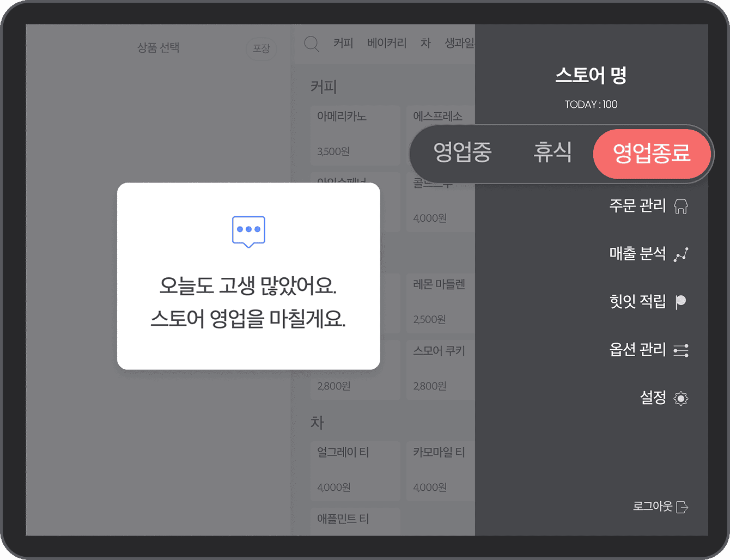
Task: Click the settings gear icon
Action: [x=681, y=398]
